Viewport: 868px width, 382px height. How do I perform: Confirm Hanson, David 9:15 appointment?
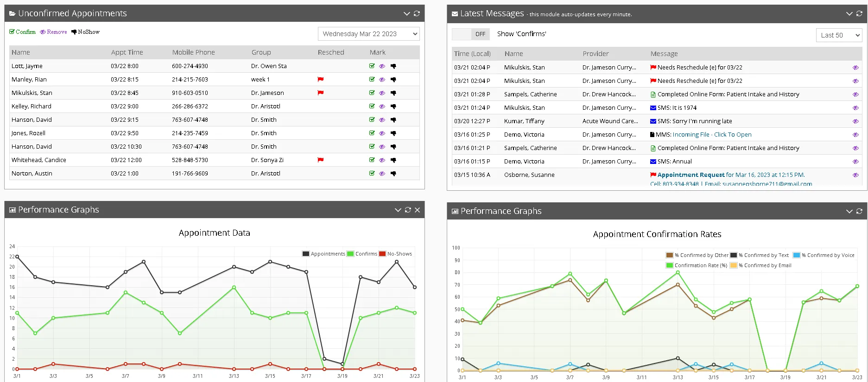point(372,120)
